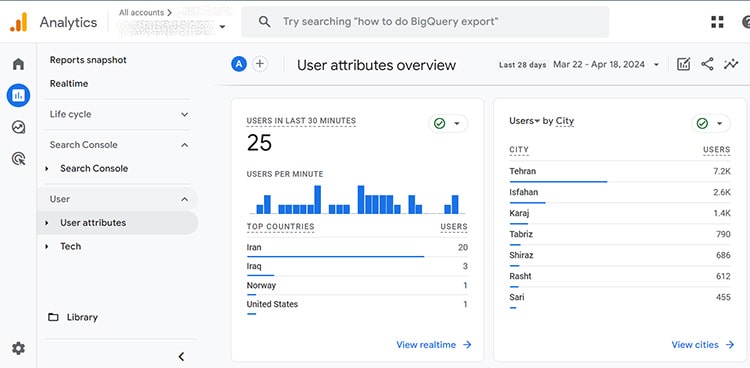Click the Tabriz city row
750x368 pixels.
tap(620, 235)
